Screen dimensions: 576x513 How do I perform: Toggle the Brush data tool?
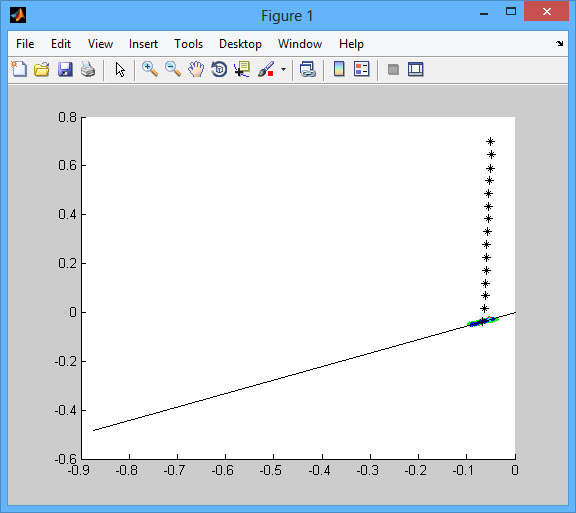point(266,69)
